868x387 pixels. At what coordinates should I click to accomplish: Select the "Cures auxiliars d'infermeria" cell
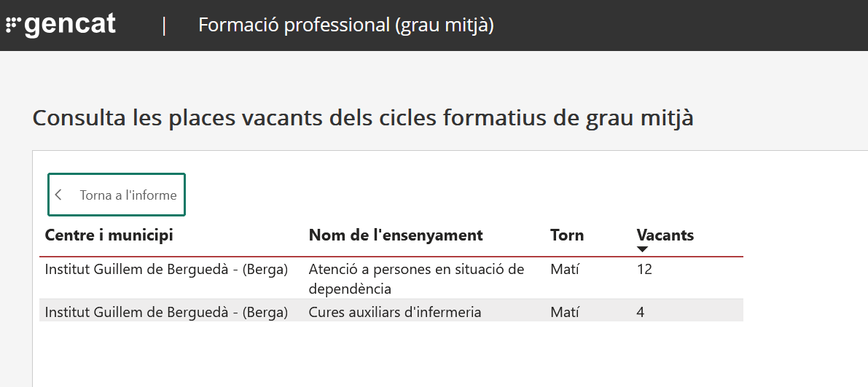click(x=395, y=312)
